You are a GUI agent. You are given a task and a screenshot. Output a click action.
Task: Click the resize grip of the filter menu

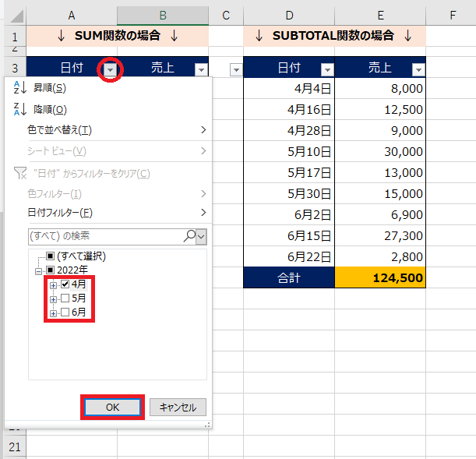[x=208, y=425]
